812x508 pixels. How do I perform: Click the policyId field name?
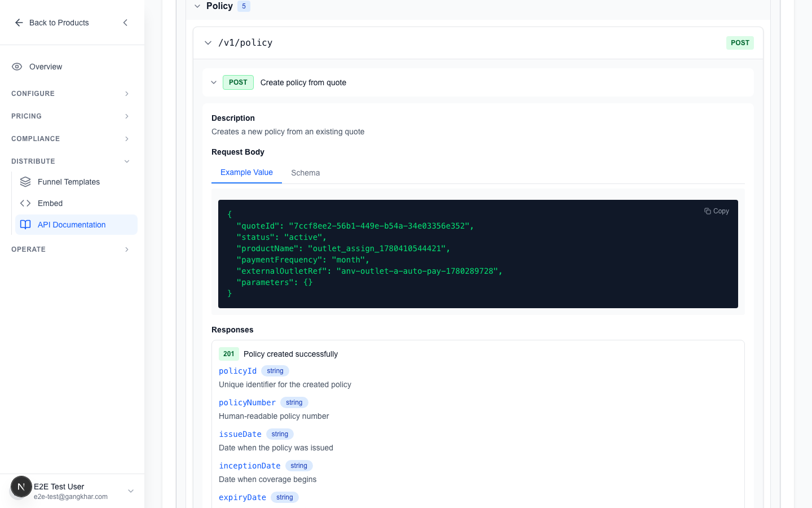[x=237, y=371]
